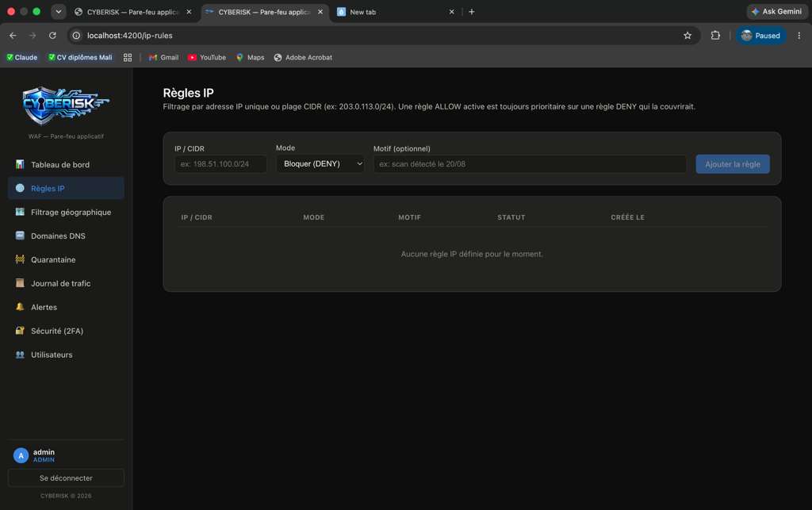The height and width of the screenshot is (510, 812).
Task: Click the barrier icon for Quarantaine
Action: pos(20,259)
